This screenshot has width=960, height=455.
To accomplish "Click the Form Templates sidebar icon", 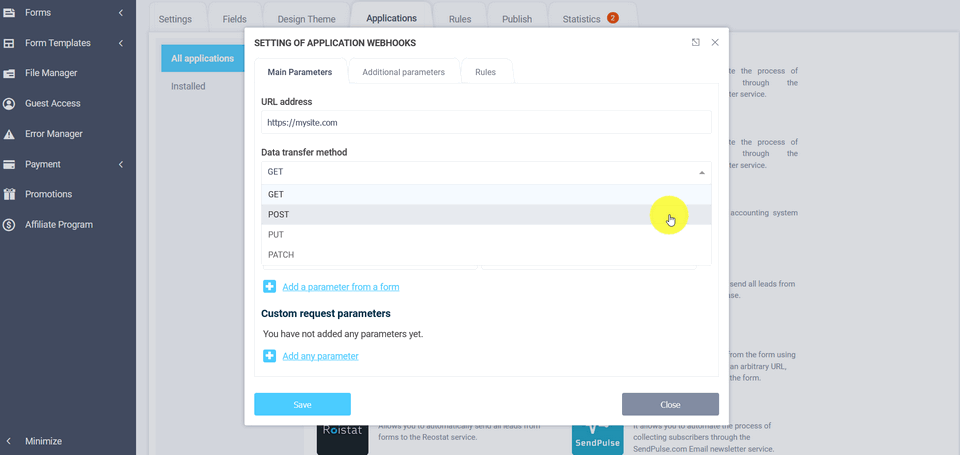I will [x=9, y=43].
